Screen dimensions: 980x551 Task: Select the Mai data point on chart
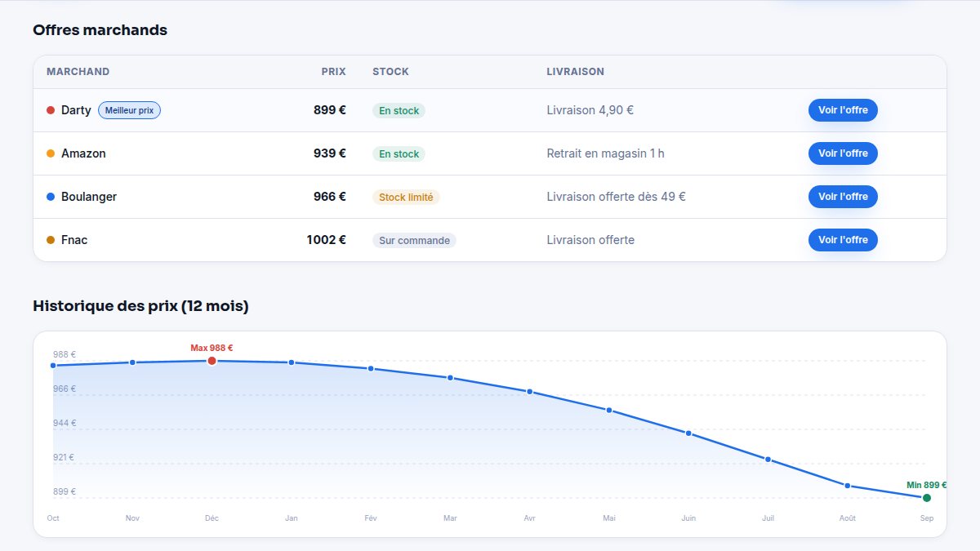[x=609, y=410]
